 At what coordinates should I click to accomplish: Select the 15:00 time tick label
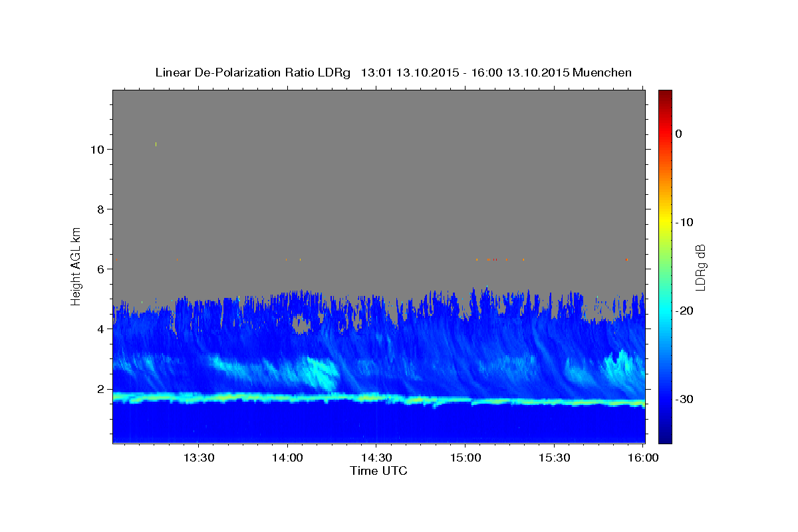point(465,458)
